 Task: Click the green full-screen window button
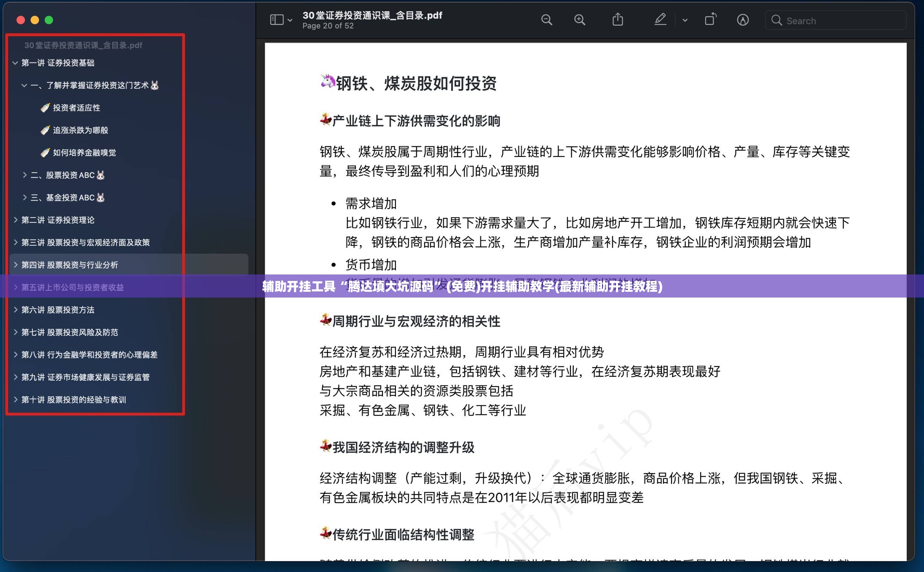(49, 20)
